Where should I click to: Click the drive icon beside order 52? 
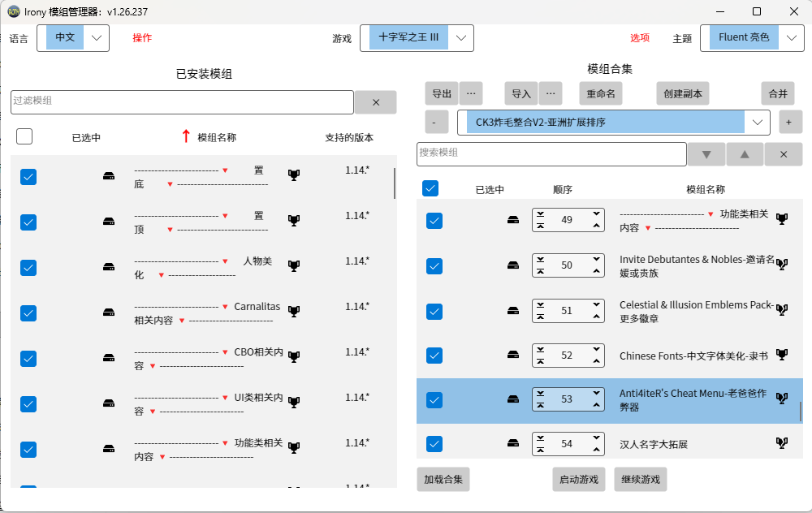click(x=513, y=355)
